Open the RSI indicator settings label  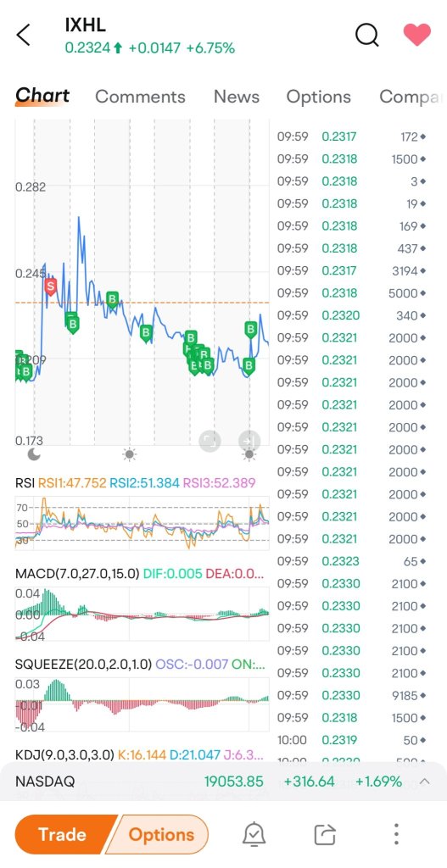(x=25, y=483)
